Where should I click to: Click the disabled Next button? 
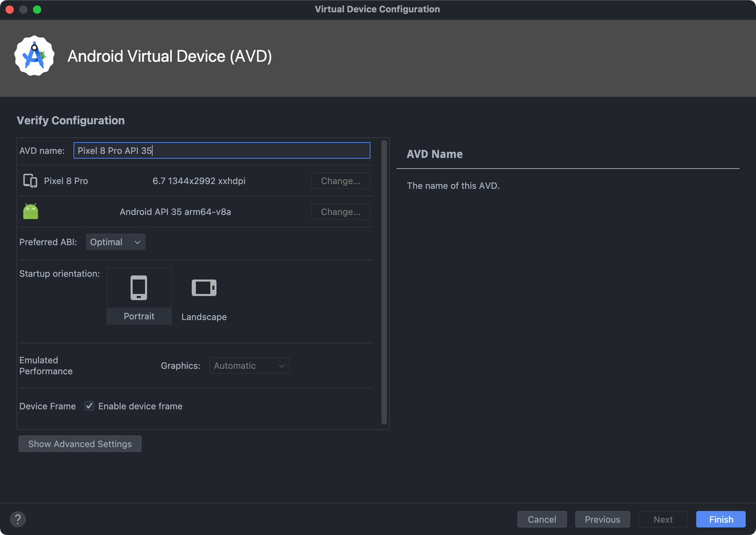click(663, 519)
